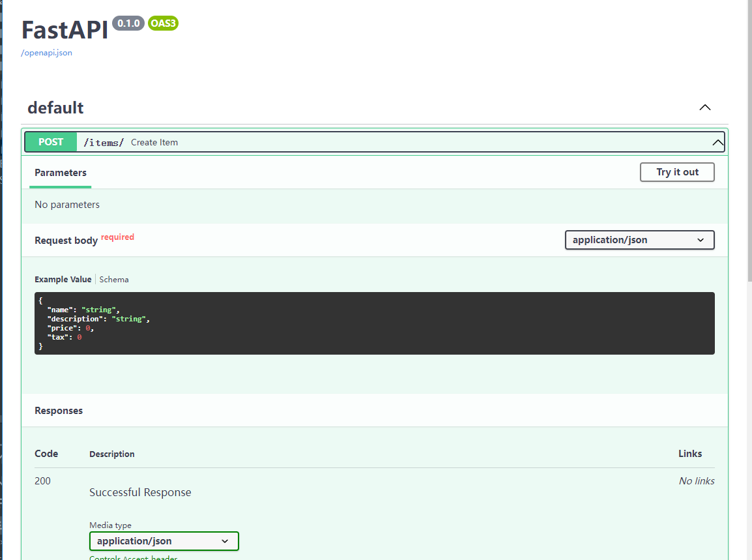Select the Parameters tab

pyautogui.click(x=61, y=173)
